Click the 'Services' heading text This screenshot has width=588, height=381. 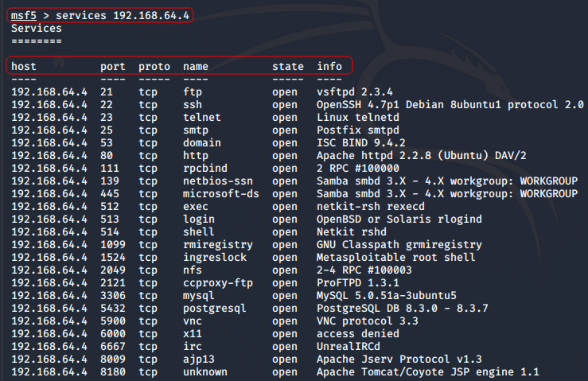pos(37,29)
